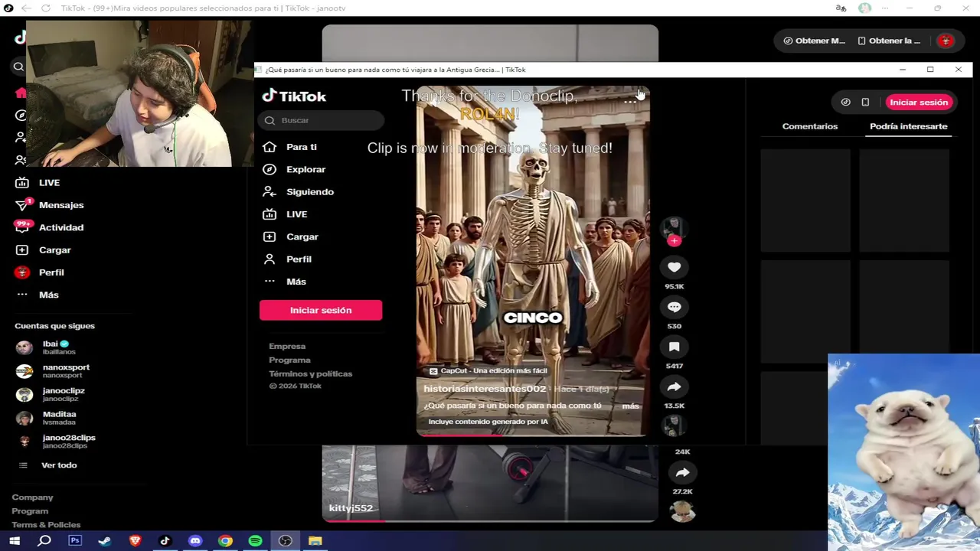
Task: Share the video showing 13.5K shares
Action: pyautogui.click(x=674, y=386)
